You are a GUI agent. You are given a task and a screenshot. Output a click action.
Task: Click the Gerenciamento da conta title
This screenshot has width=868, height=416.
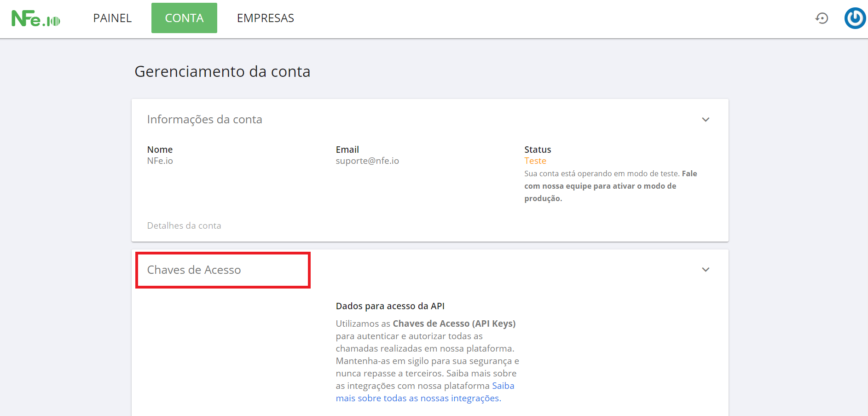(x=222, y=72)
